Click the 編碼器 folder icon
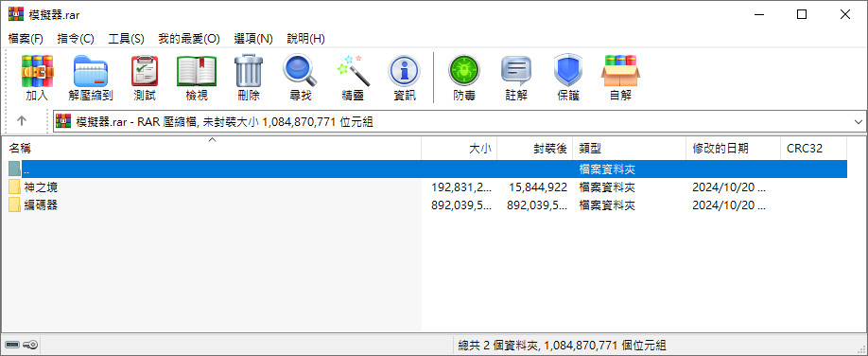 15,205
